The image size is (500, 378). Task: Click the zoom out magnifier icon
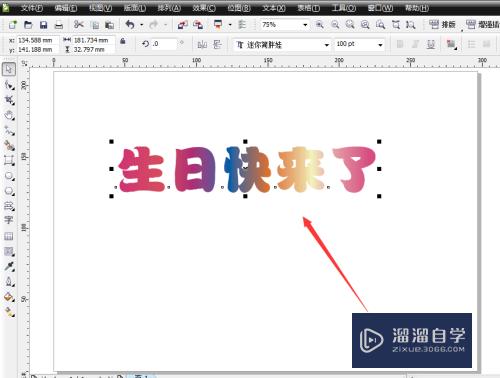pos(335,25)
